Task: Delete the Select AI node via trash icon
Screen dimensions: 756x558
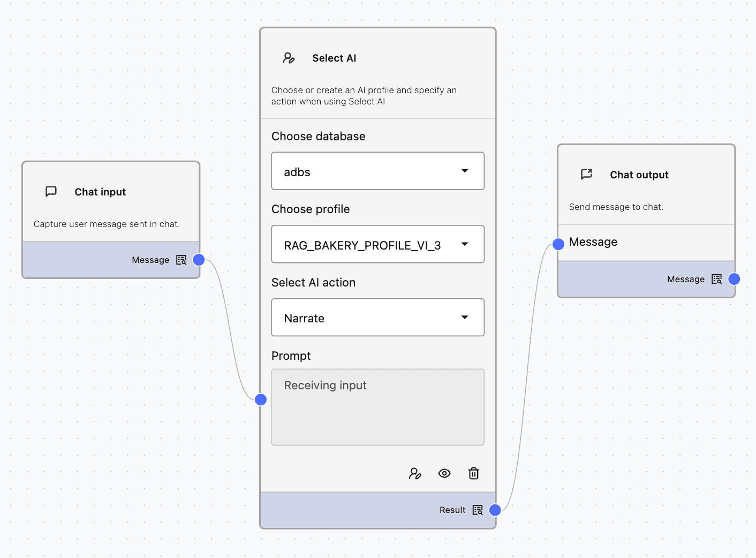Action: (473, 473)
